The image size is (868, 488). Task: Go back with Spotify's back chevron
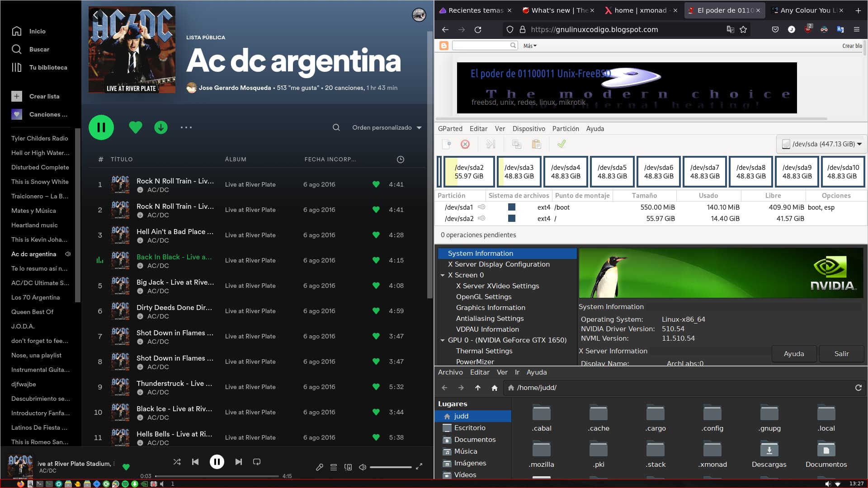point(95,15)
